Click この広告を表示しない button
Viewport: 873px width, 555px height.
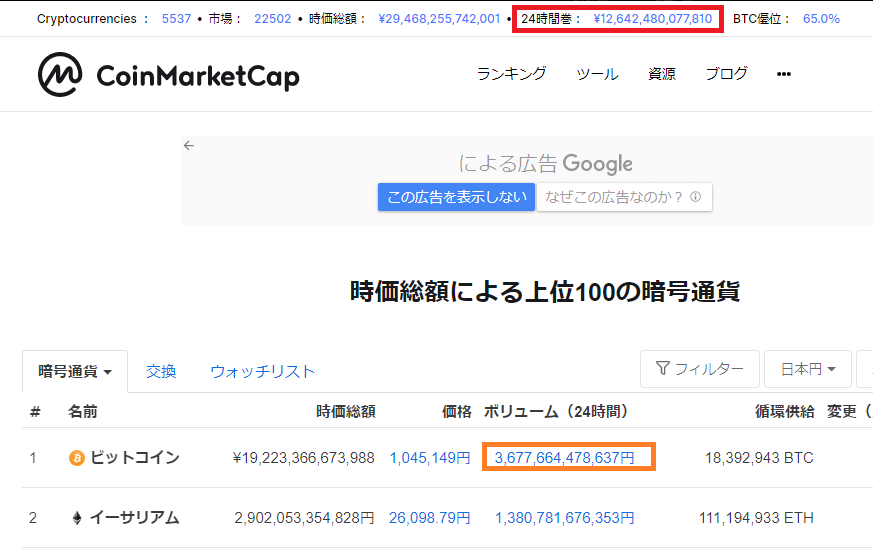tap(457, 197)
